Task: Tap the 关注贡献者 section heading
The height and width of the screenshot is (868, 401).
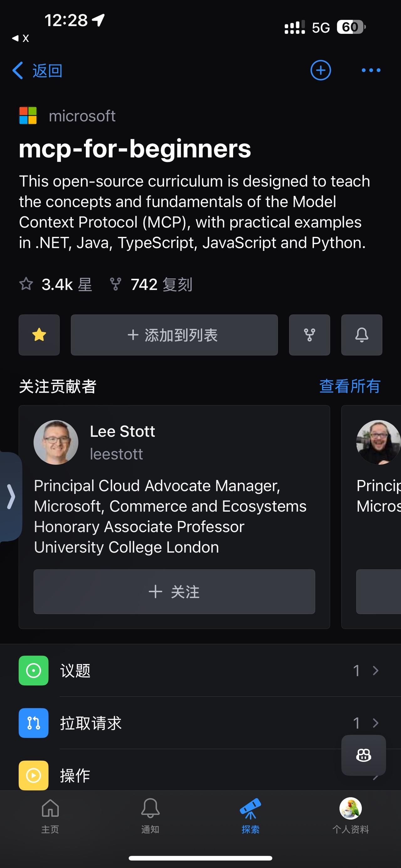Action: pos(58,386)
